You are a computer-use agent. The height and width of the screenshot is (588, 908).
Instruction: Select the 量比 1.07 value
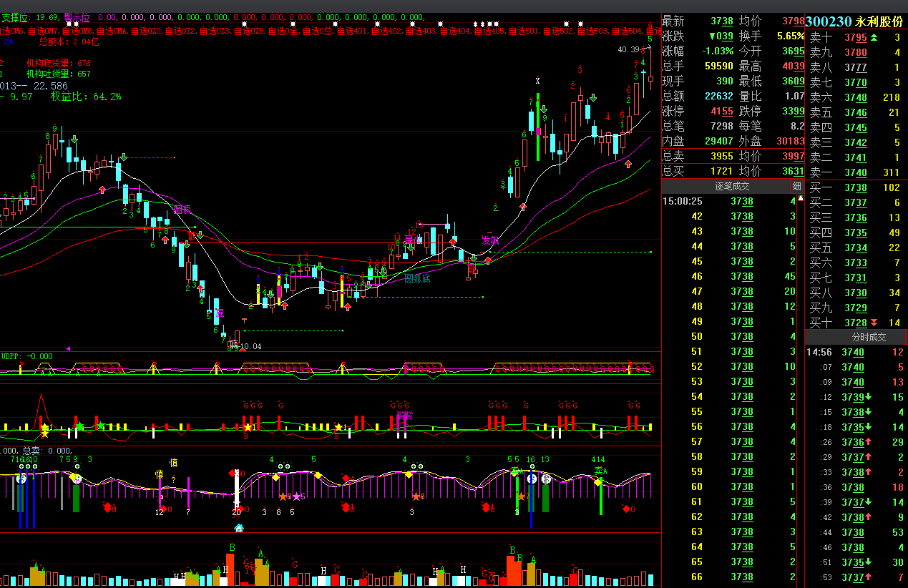coord(794,97)
